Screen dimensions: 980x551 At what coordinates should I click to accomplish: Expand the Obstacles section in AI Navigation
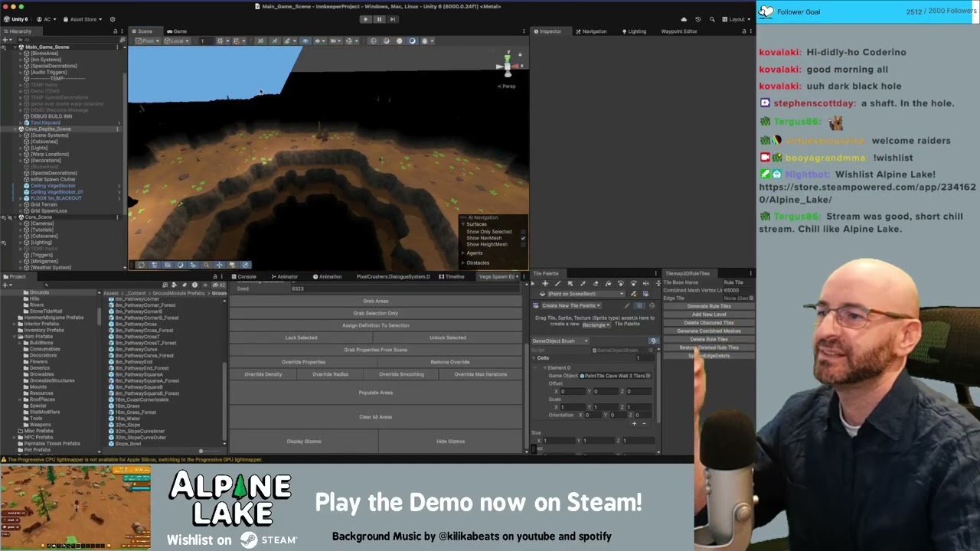[x=462, y=262]
